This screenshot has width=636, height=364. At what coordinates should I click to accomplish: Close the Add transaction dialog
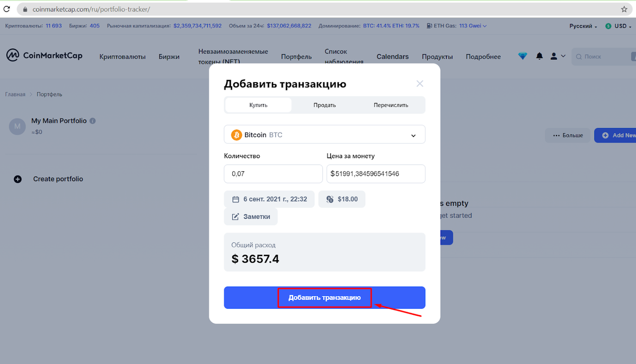click(420, 84)
